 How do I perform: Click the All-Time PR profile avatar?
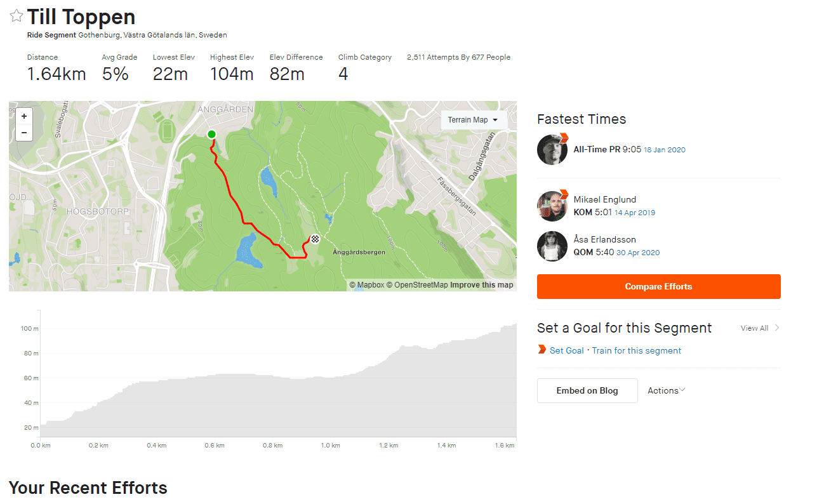[552, 150]
